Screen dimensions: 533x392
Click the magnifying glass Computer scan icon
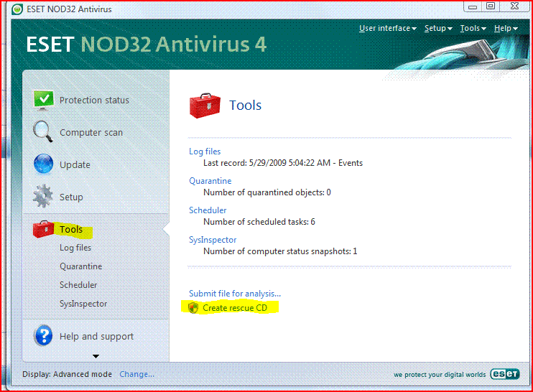(43, 132)
